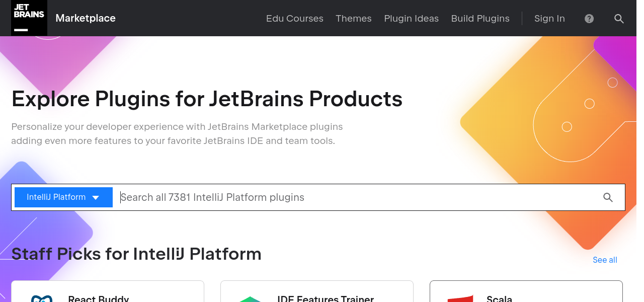Open the React Buddy plugin title

tap(99, 298)
